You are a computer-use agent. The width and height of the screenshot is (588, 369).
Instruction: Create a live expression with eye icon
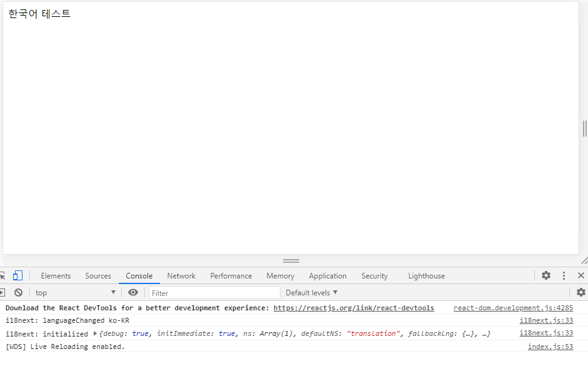[133, 292]
